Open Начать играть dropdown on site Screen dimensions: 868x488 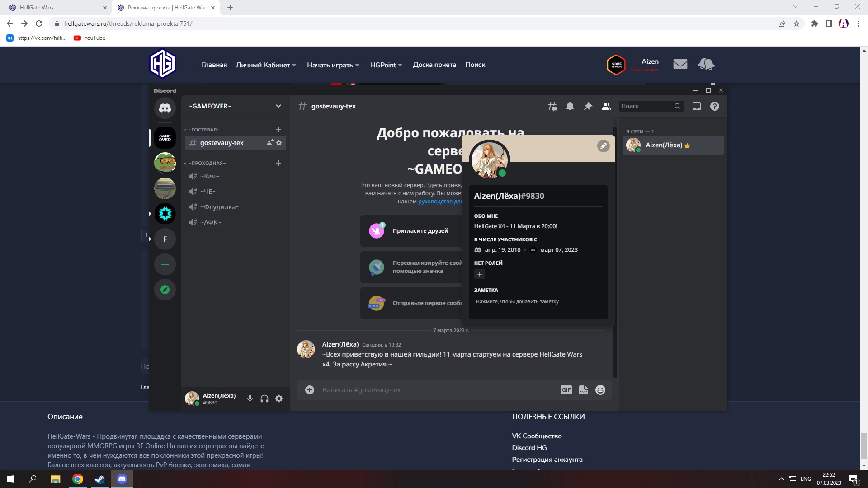coord(333,65)
